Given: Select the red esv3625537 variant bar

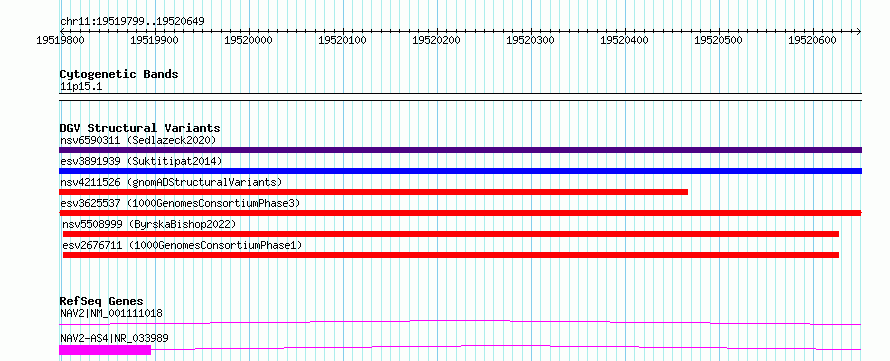Looking at the screenshot, I should click(x=460, y=213).
